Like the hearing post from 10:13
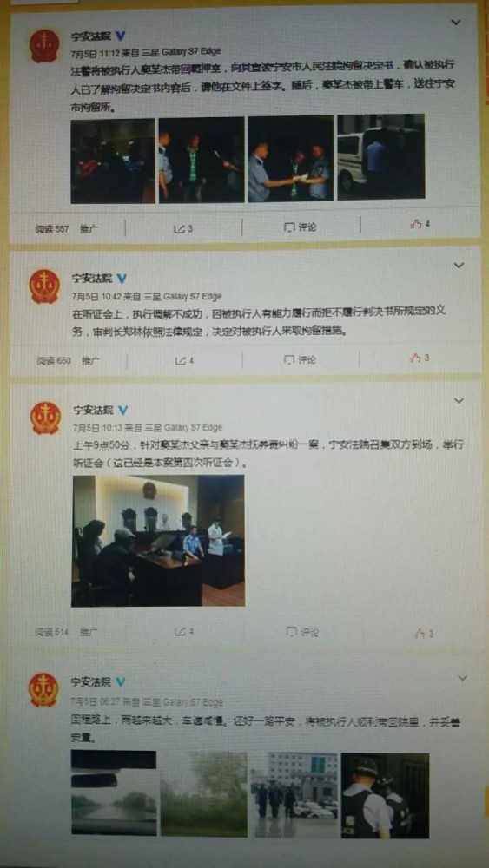The image size is (489, 868). pyautogui.click(x=424, y=634)
